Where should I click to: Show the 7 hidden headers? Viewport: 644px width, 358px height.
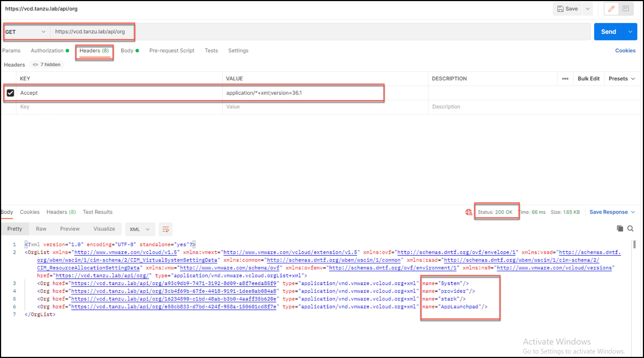(x=47, y=65)
